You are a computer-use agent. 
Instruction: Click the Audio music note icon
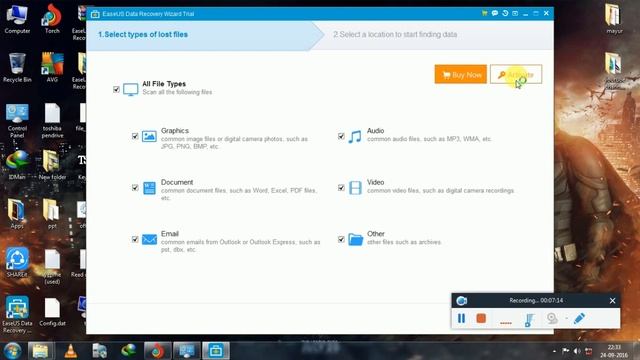coord(355,136)
